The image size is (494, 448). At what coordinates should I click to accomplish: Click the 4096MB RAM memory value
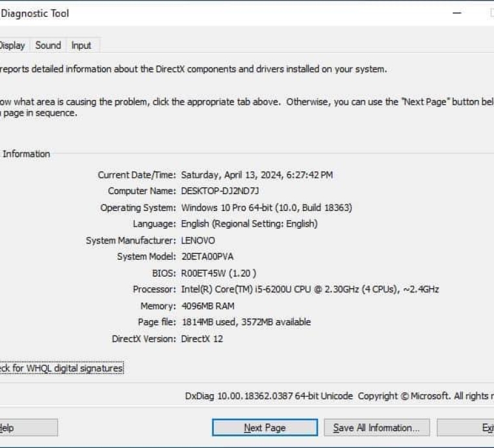[x=208, y=306]
